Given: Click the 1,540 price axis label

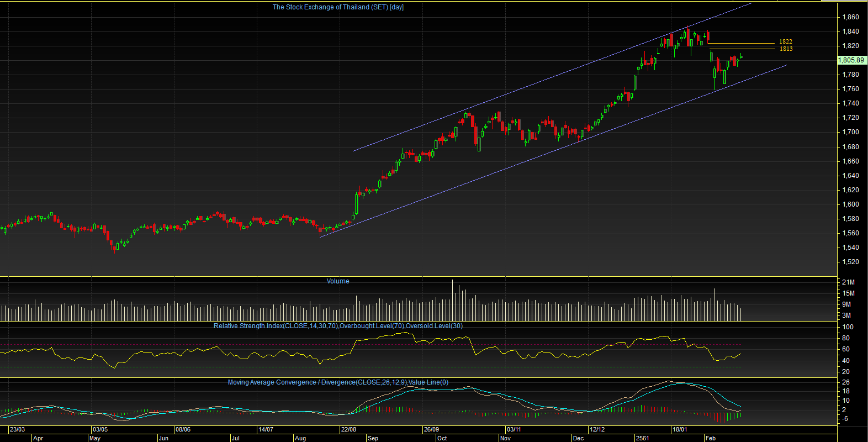Looking at the screenshot, I should [x=850, y=248].
